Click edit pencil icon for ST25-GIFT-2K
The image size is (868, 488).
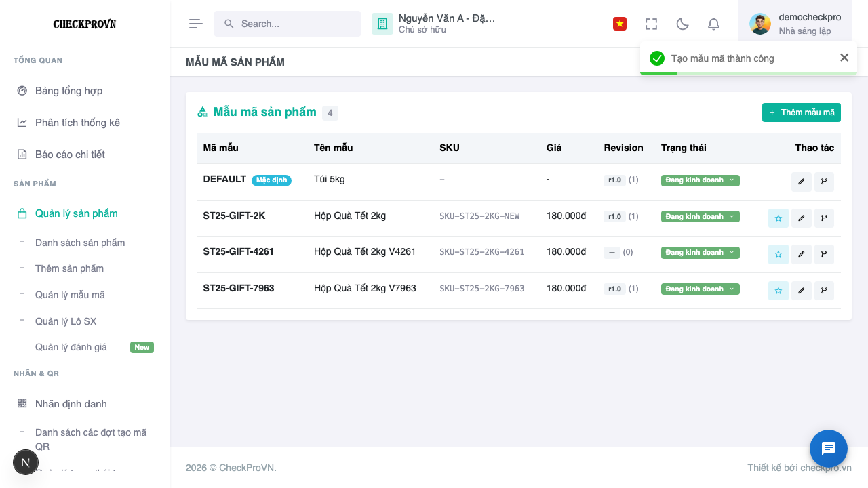tap(801, 218)
